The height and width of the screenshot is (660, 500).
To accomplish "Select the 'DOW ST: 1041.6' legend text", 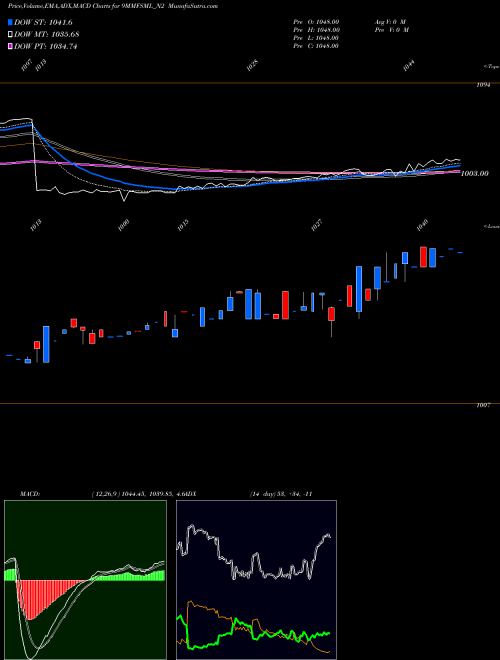I will 43,22.
